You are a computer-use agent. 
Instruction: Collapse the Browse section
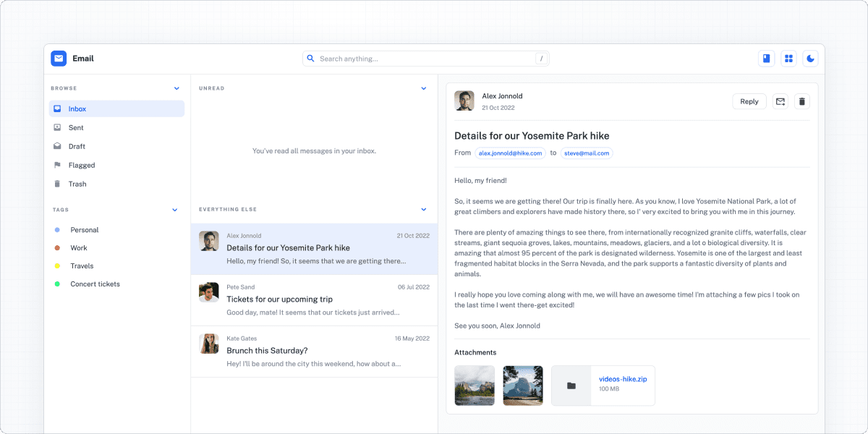pos(176,88)
